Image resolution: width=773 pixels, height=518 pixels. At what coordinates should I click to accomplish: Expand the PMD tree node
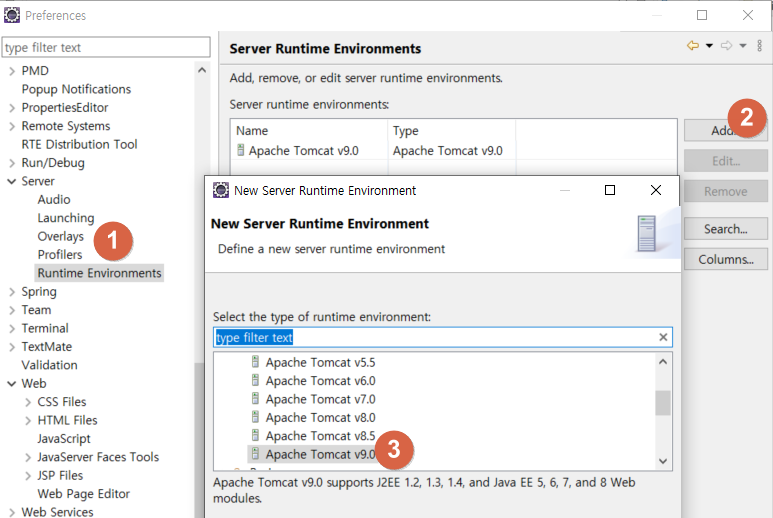12,71
